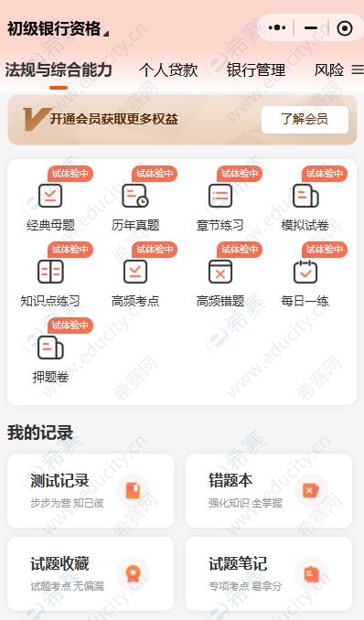Click the 试题收藏 medal icon

point(133,573)
